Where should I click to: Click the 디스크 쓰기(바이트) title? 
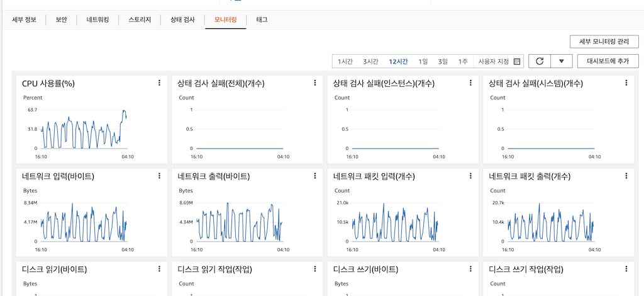click(x=365, y=270)
